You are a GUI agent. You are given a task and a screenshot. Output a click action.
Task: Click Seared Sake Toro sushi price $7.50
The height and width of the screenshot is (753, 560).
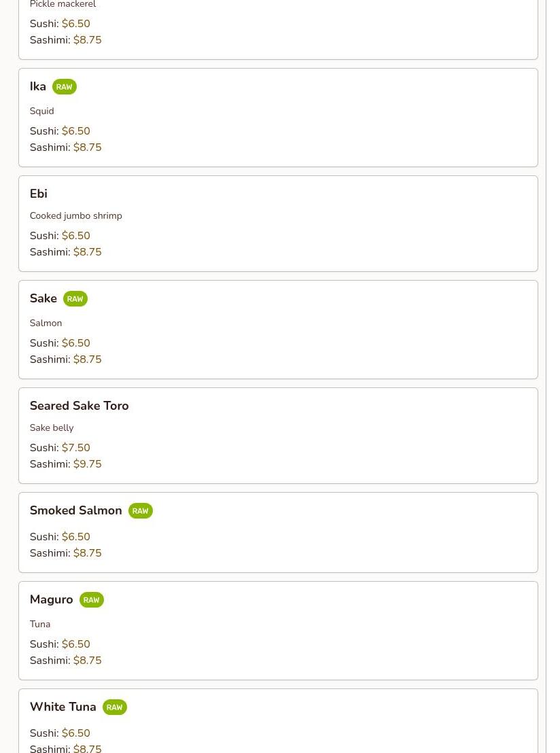pos(75,448)
